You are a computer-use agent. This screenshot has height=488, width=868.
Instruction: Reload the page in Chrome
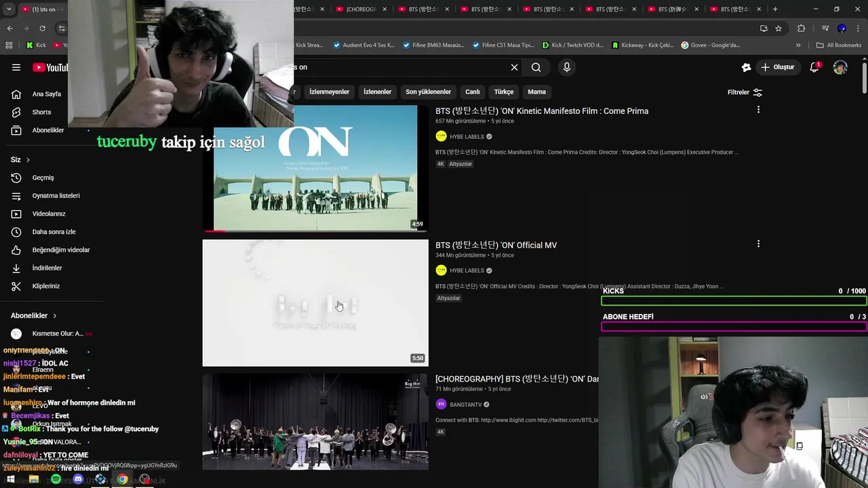(x=42, y=28)
